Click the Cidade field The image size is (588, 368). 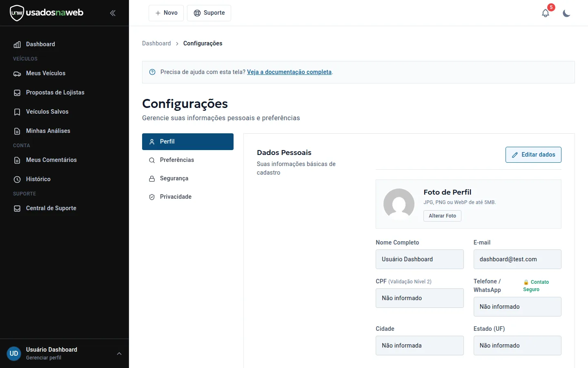tap(420, 346)
